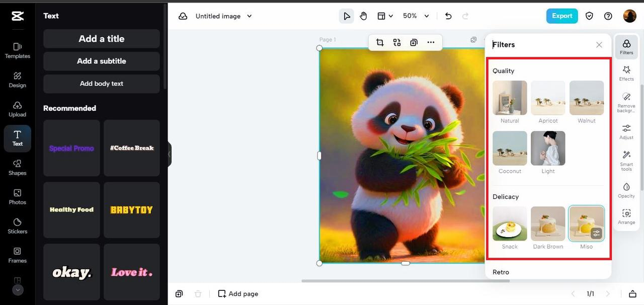Close the Filters panel
The image size is (644, 305).
click(x=599, y=45)
